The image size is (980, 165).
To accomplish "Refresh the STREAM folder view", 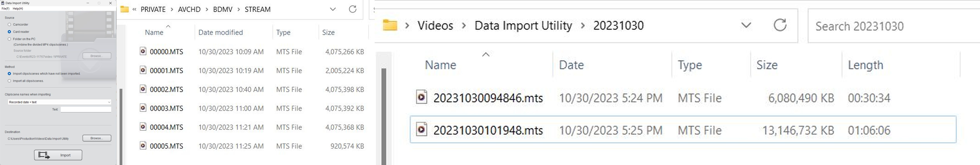I will pos(353,9).
